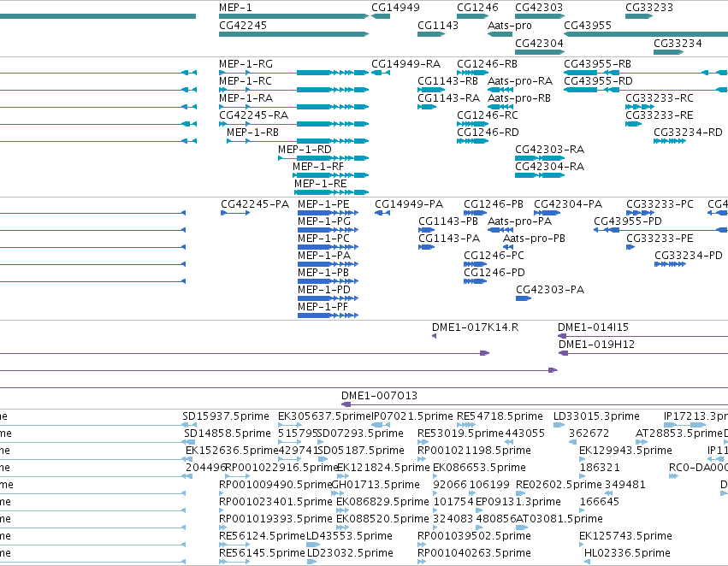
Task: Click the RE56124.5prime EST label
Action: pos(262,536)
